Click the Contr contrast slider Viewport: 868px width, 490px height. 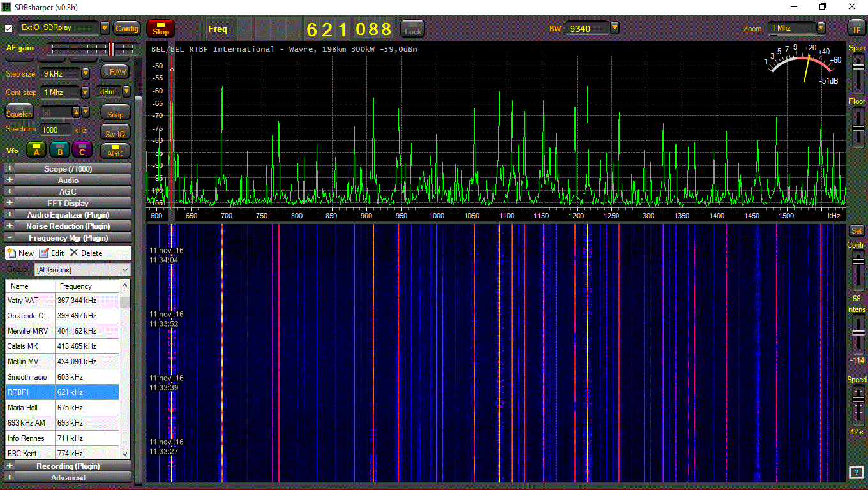[857, 271]
